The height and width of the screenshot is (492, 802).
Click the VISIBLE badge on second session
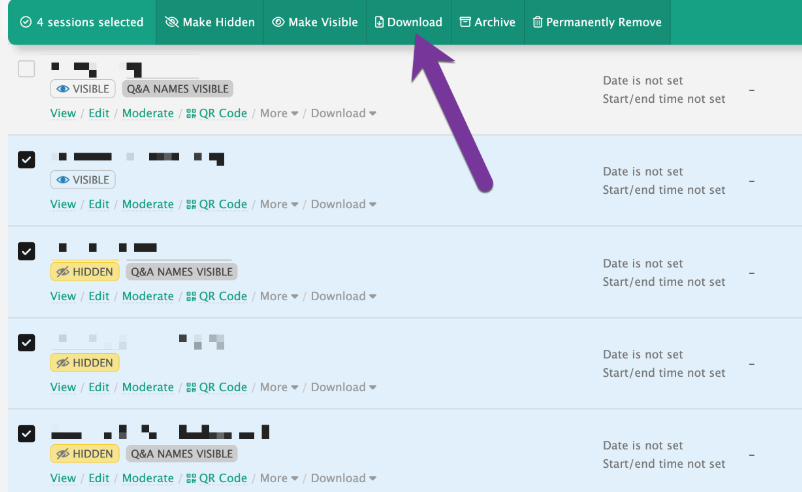tap(83, 180)
